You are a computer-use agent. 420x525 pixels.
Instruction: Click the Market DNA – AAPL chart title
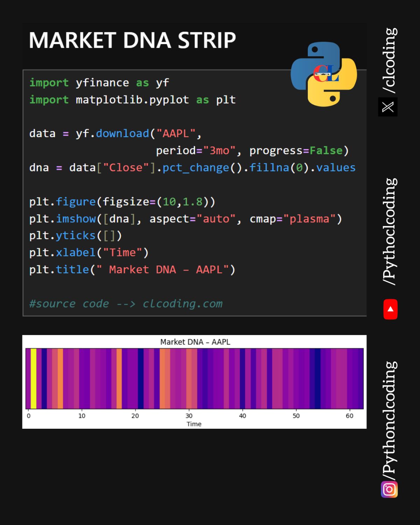(x=195, y=342)
